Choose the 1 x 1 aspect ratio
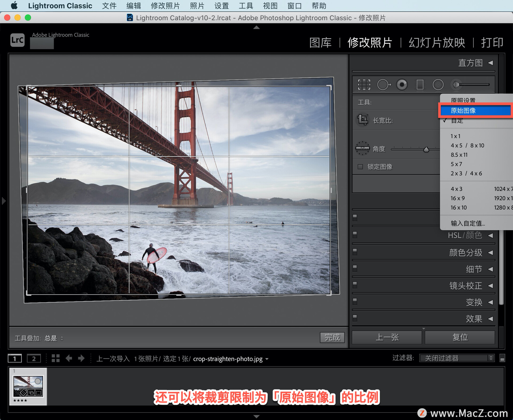 click(456, 136)
